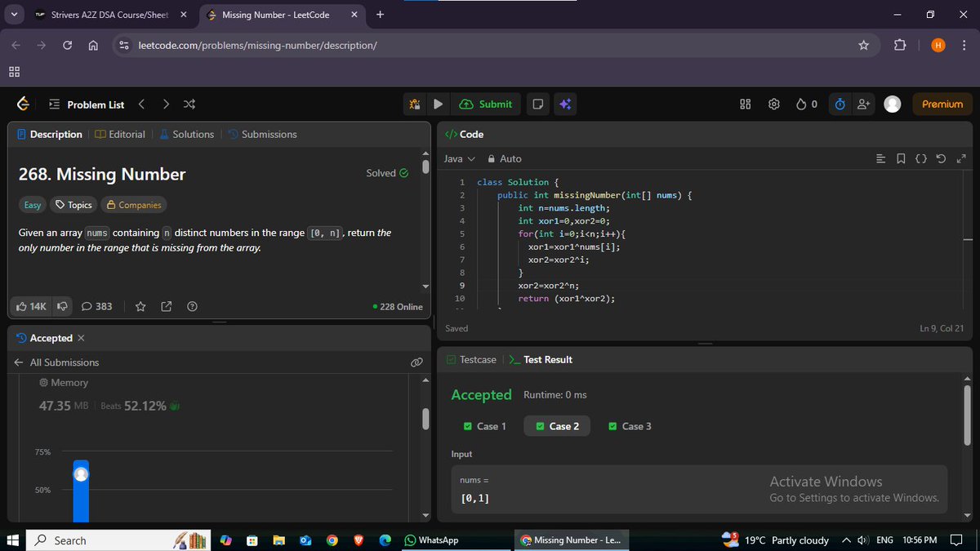
Task: Open the Premium subscription link
Action: click(942, 104)
